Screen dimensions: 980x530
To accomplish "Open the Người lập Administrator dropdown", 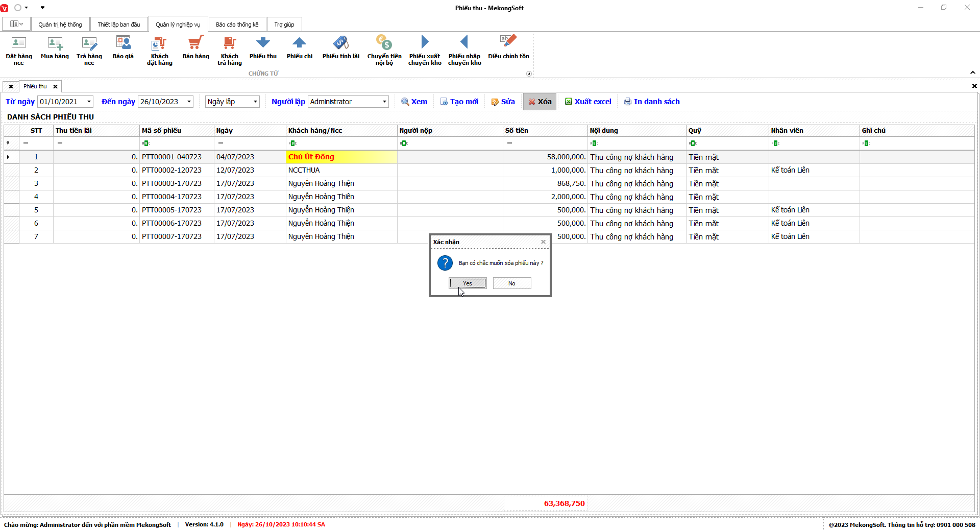I will pyautogui.click(x=384, y=102).
